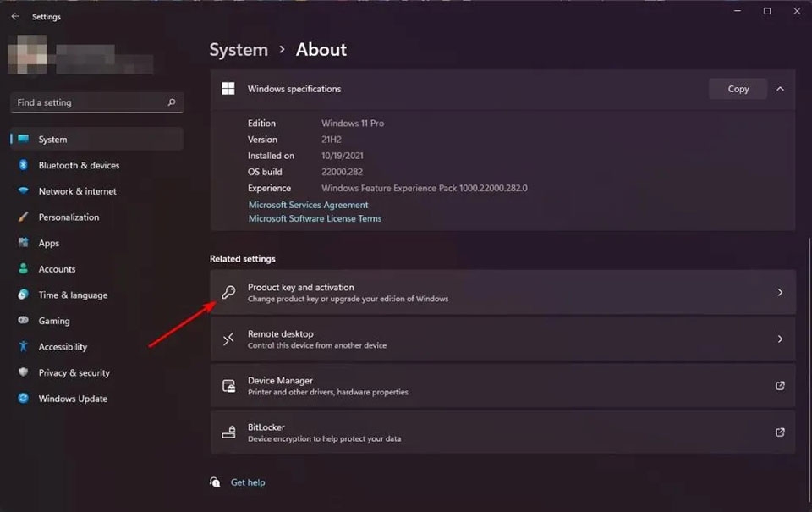Open Microsoft Software License Terms link
Image resolution: width=812 pixels, height=512 pixels.
(315, 218)
